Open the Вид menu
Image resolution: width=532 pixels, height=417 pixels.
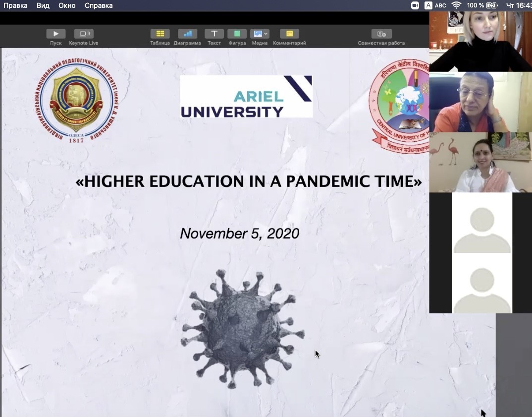click(43, 5)
